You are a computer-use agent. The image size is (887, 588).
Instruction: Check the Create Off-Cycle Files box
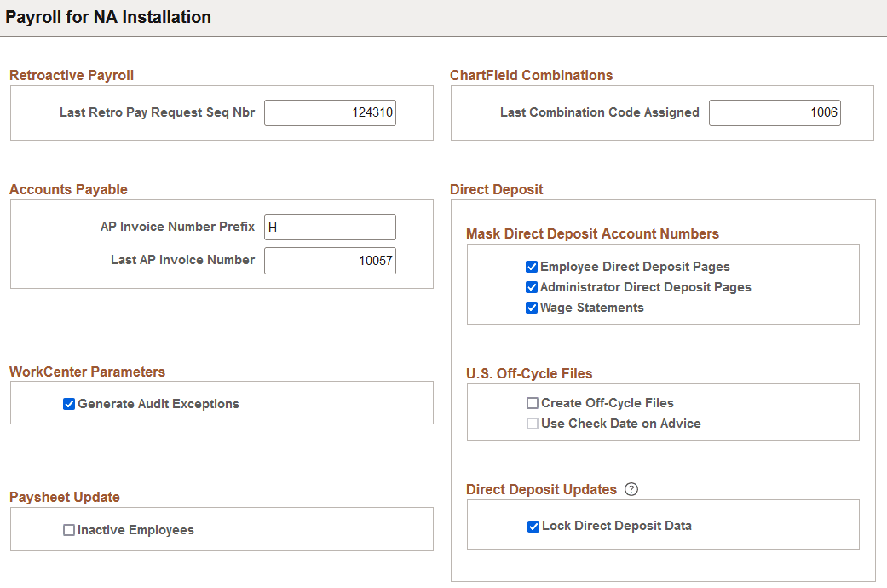click(533, 403)
